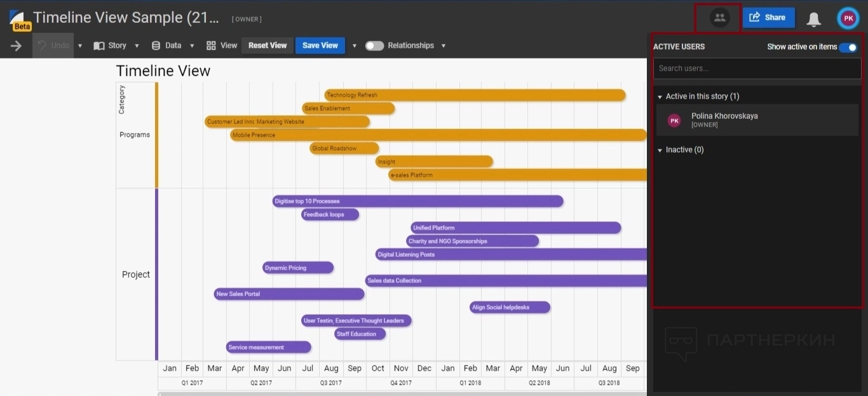The height and width of the screenshot is (396, 868).
Task: Open the PK profile avatar in header
Action: (x=848, y=18)
